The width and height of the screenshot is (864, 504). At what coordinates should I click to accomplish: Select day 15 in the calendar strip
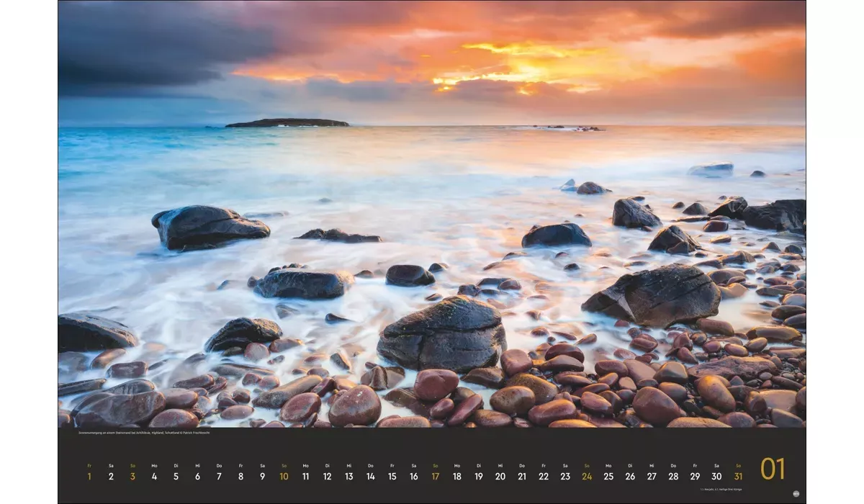pos(392,472)
